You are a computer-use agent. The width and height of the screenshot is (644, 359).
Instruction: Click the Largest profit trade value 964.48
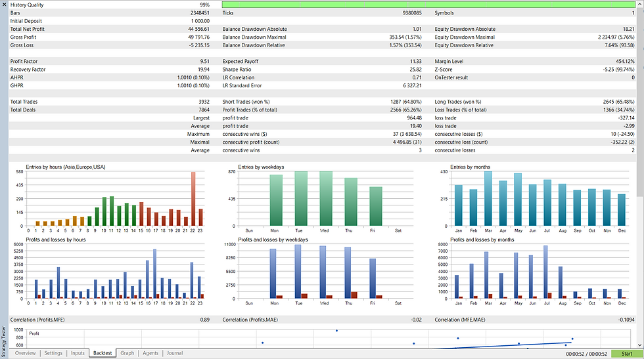[x=415, y=118]
